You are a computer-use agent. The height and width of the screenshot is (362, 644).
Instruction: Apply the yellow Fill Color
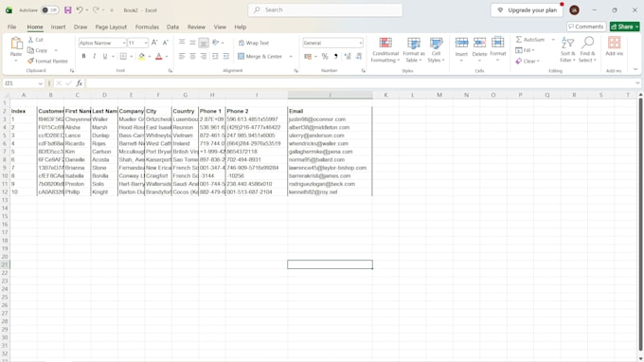click(141, 56)
